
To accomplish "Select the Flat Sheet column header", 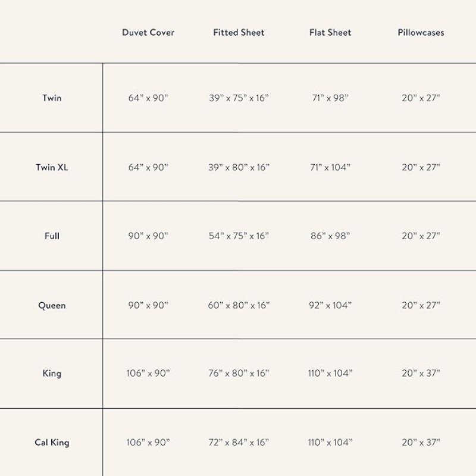I will pyautogui.click(x=330, y=33).
